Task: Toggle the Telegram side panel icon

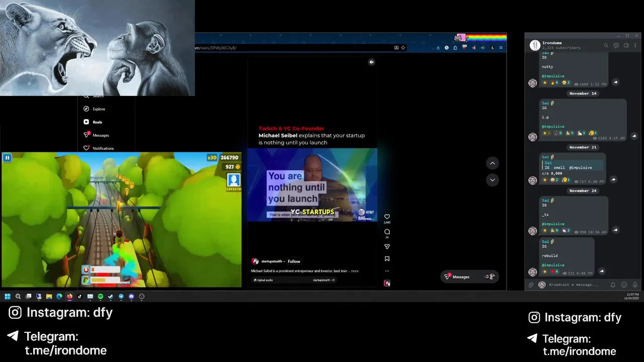Action: click(x=626, y=45)
